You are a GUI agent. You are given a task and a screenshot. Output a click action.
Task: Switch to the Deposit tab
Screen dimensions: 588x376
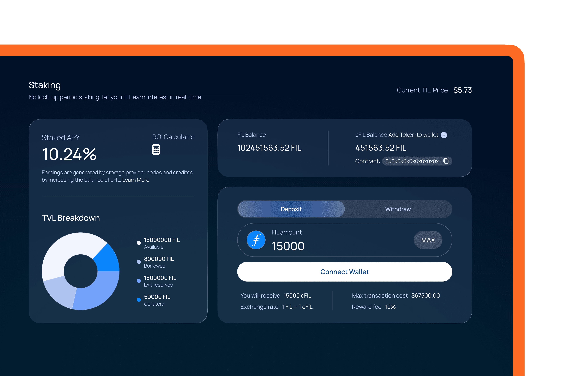pyautogui.click(x=291, y=209)
